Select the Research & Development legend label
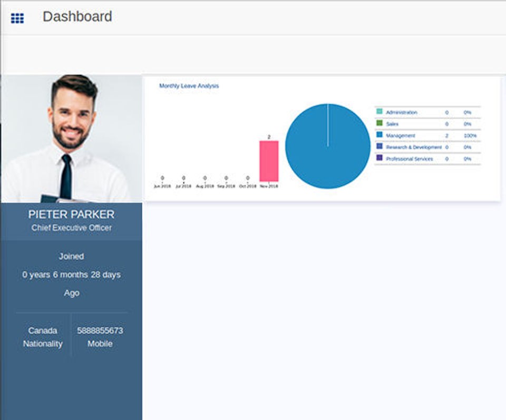This screenshot has width=506, height=420. pyautogui.click(x=414, y=147)
